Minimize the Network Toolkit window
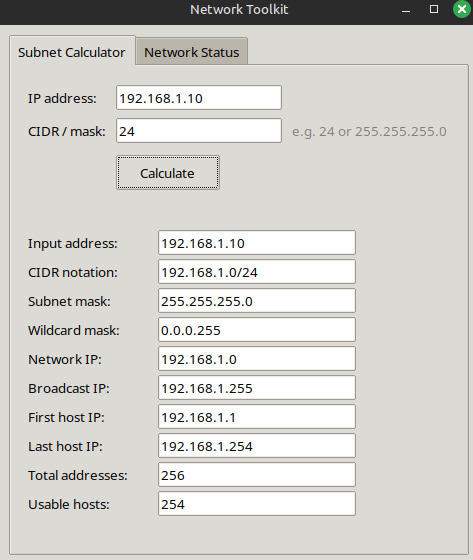This screenshot has height=560, width=473. [x=406, y=10]
